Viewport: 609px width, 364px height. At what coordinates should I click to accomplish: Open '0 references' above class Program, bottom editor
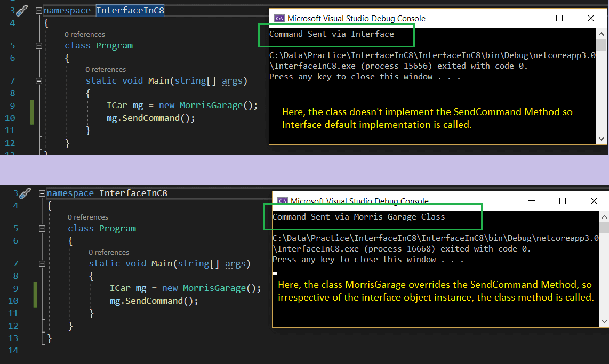click(88, 217)
